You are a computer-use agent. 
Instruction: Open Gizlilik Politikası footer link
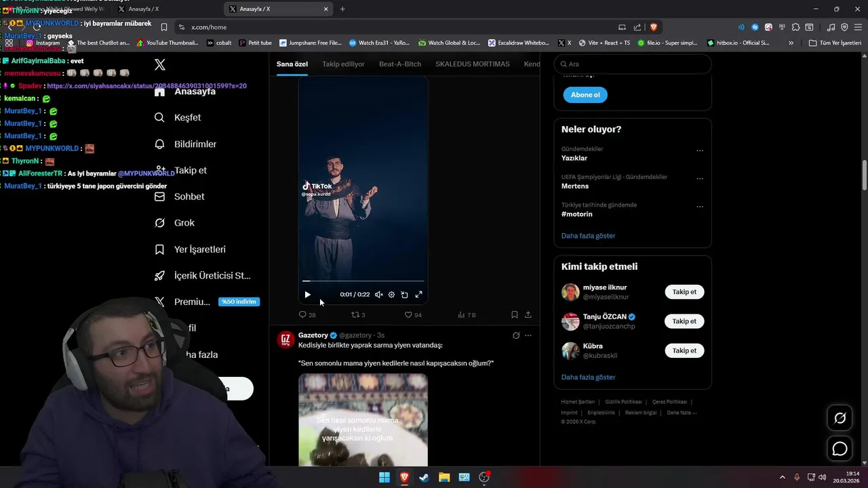click(623, 402)
